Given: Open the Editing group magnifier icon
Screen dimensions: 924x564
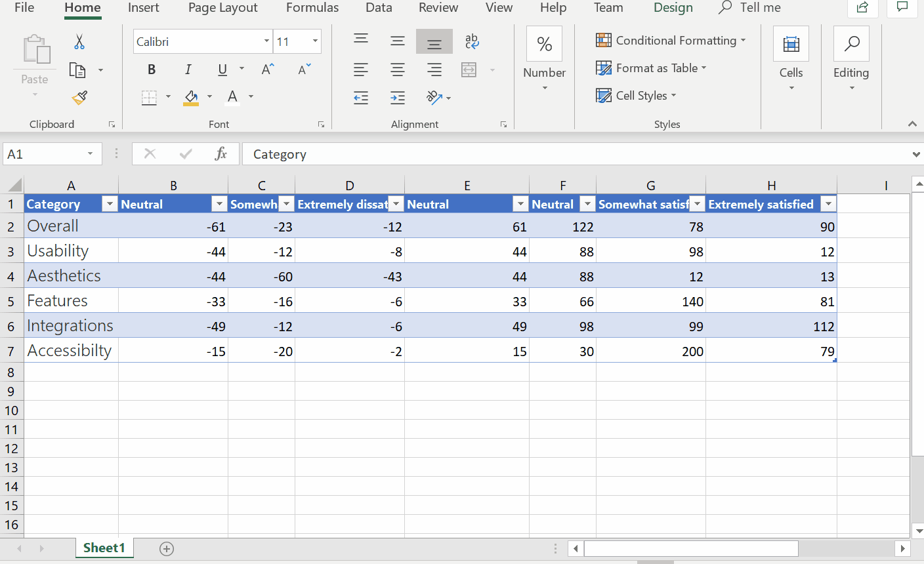Looking at the screenshot, I should click(851, 43).
